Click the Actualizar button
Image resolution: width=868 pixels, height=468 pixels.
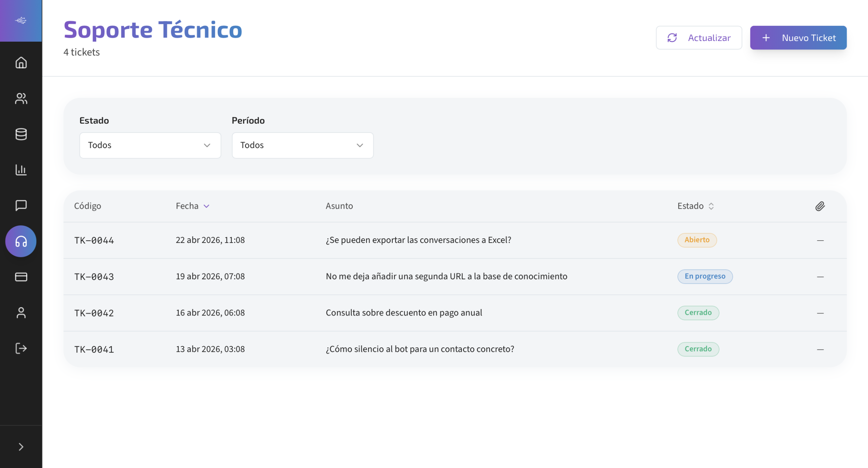[699, 38]
